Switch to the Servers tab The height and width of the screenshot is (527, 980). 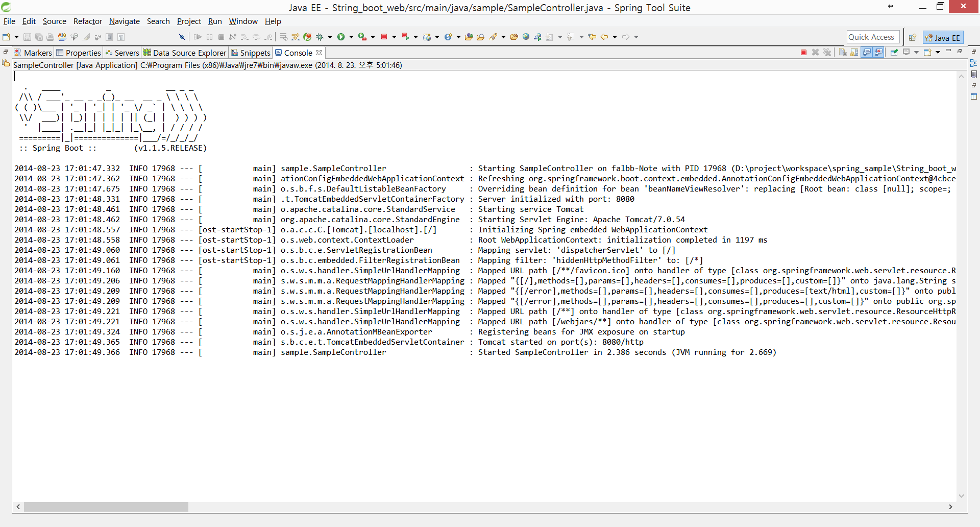122,53
